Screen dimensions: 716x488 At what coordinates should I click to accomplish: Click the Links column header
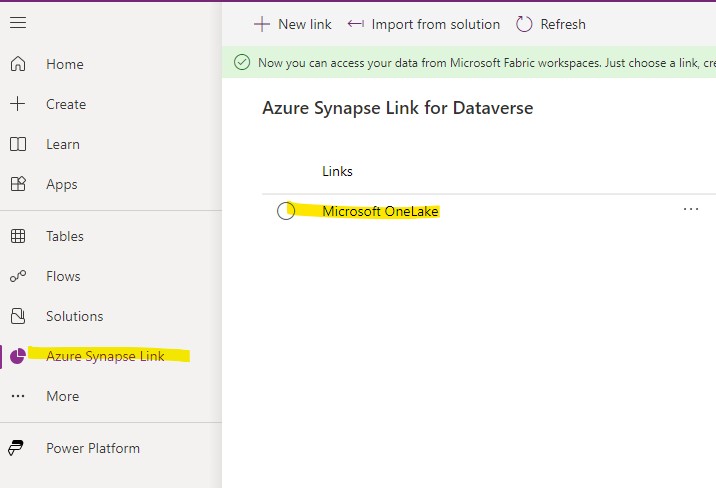337,171
